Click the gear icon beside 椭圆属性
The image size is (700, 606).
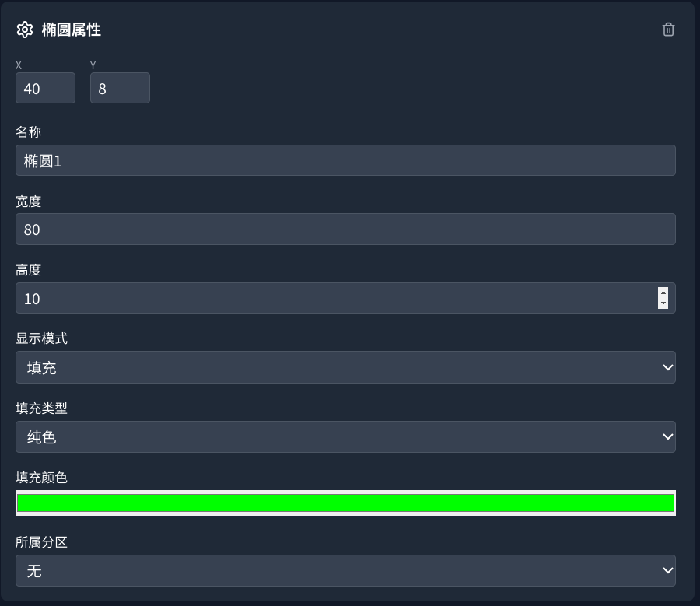tap(25, 30)
